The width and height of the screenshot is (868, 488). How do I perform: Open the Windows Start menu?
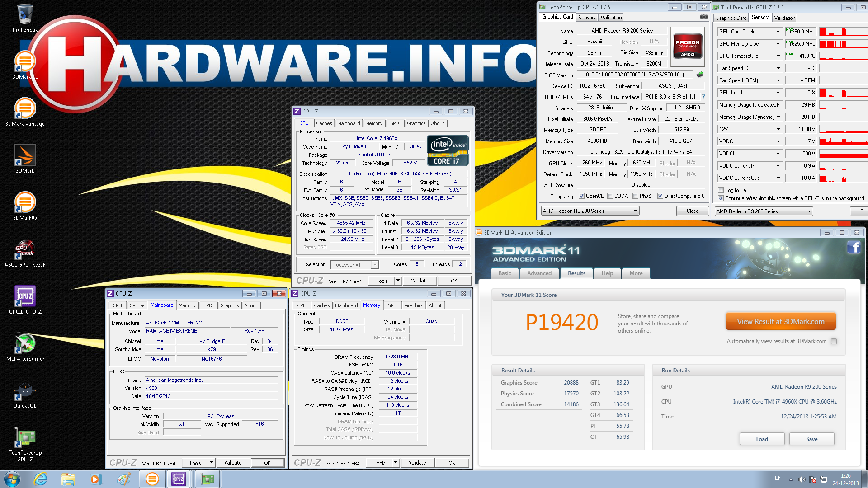click(x=12, y=479)
